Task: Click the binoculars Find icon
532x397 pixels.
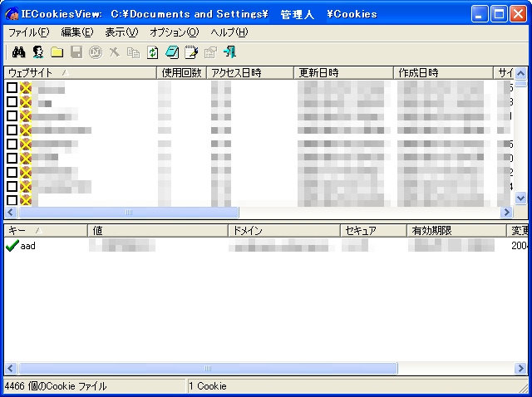Action: [x=18, y=52]
